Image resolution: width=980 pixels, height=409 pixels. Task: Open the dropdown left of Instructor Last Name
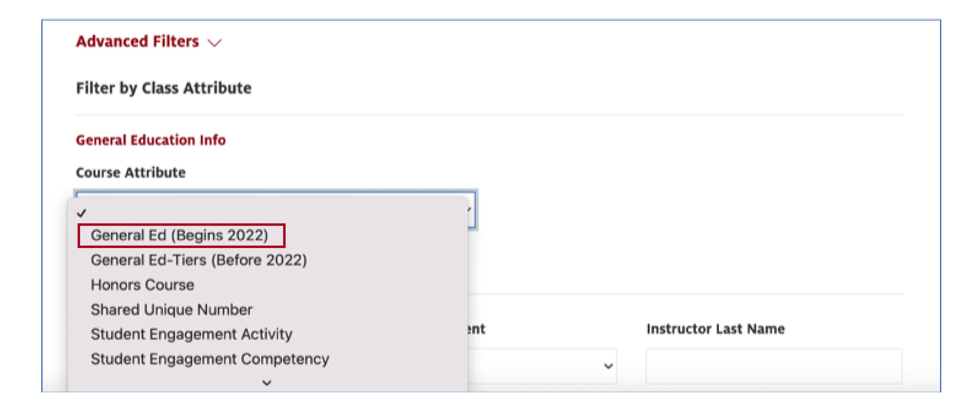click(542, 366)
